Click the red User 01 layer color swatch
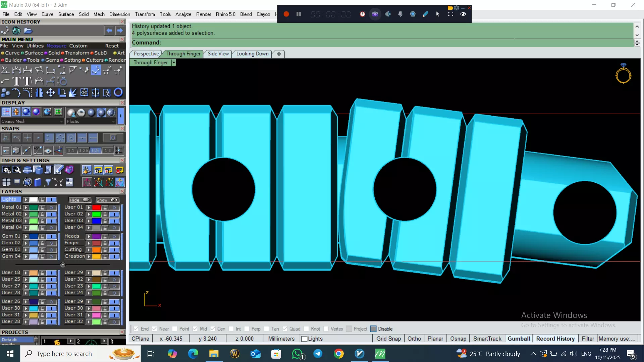 (x=97, y=207)
